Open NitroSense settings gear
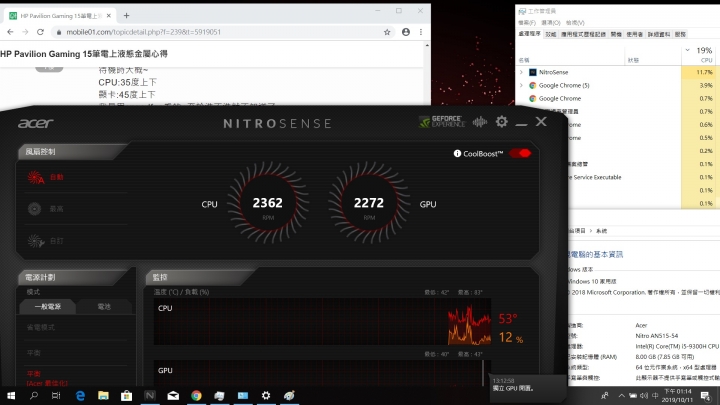This screenshot has width=720, height=405. 501,122
